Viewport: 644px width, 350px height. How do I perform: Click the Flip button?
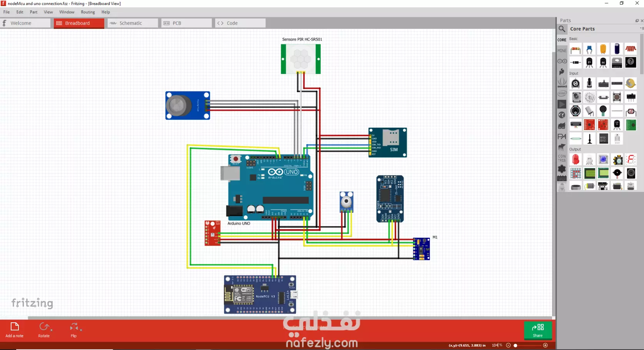pos(73,330)
